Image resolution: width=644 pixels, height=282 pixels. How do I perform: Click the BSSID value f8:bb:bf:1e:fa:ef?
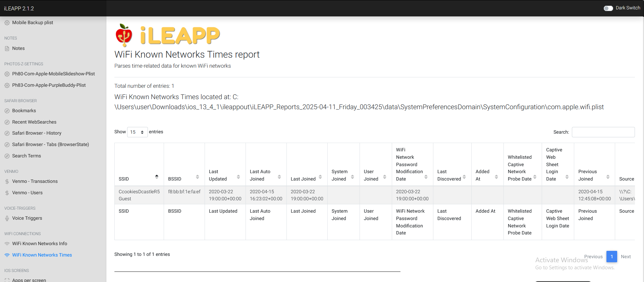[184, 192]
